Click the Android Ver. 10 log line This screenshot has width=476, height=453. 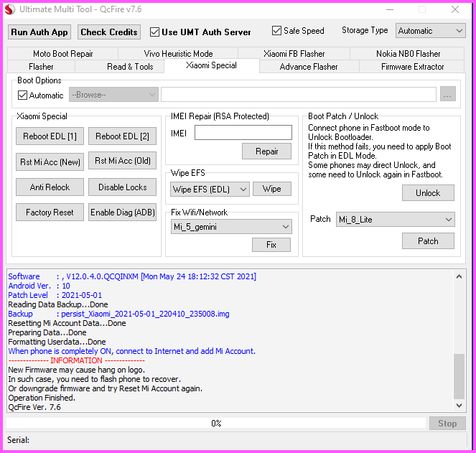(39, 286)
